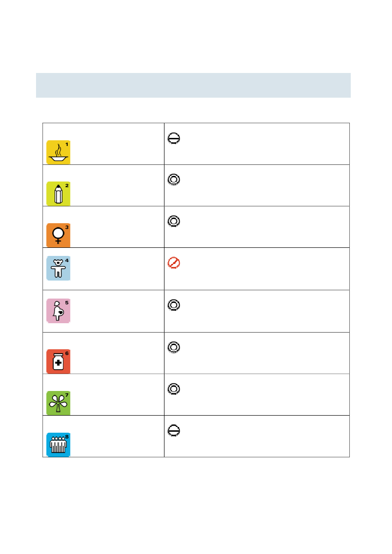392x554 pixels.
Task: Click the yellow steaming bowl icon numbered 1
Action: [x=58, y=152]
